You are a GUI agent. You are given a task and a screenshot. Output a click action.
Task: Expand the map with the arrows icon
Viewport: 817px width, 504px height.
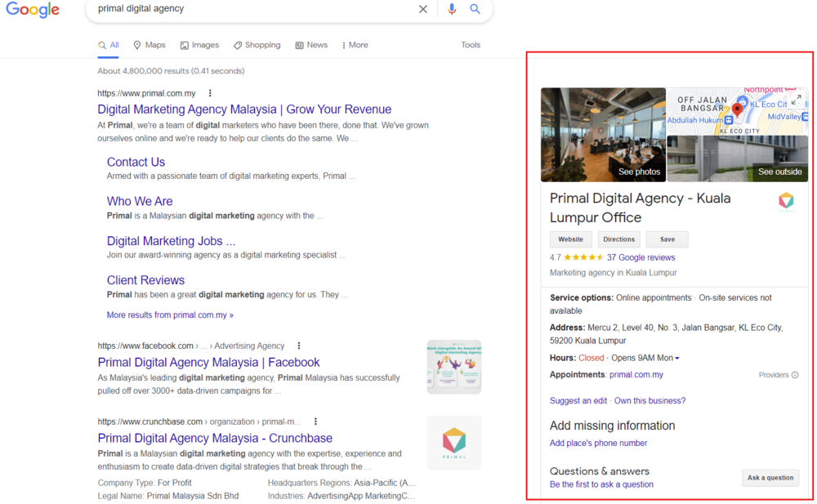click(796, 99)
